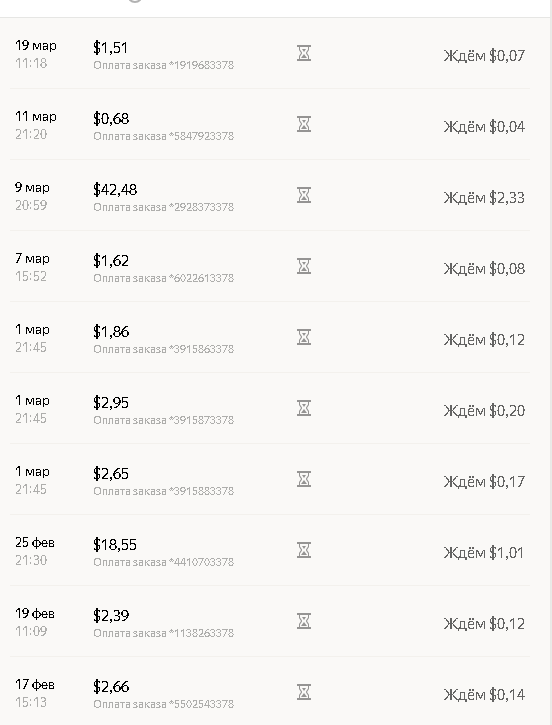
Task: Click the Ждём $0,07 waiting amount
Action: 484,56
